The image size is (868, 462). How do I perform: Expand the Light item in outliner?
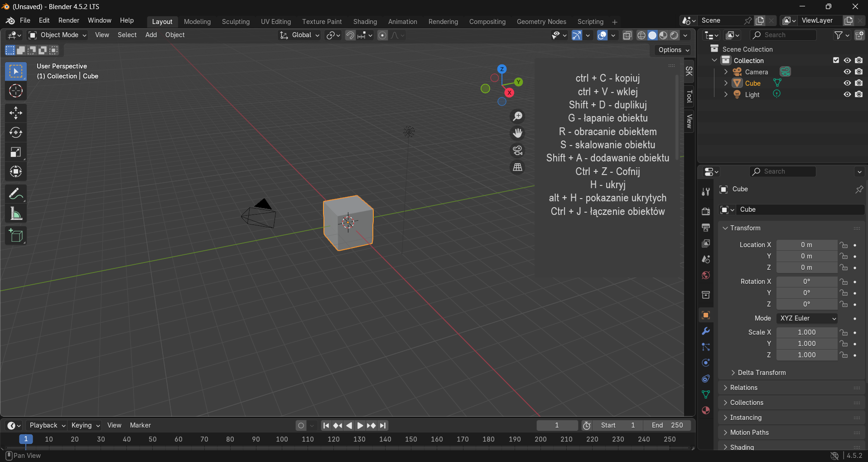(726, 94)
